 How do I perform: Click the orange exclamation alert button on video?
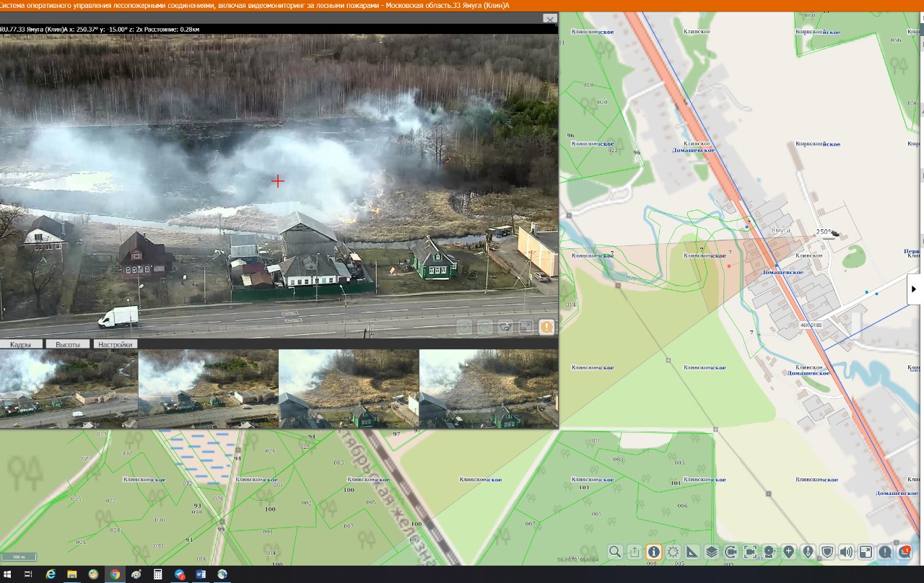546,327
